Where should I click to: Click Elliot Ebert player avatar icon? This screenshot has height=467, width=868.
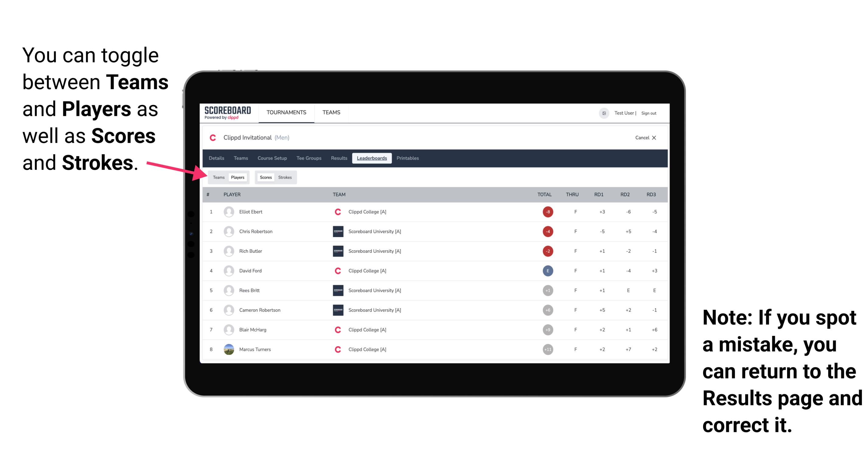coord(229,212)
